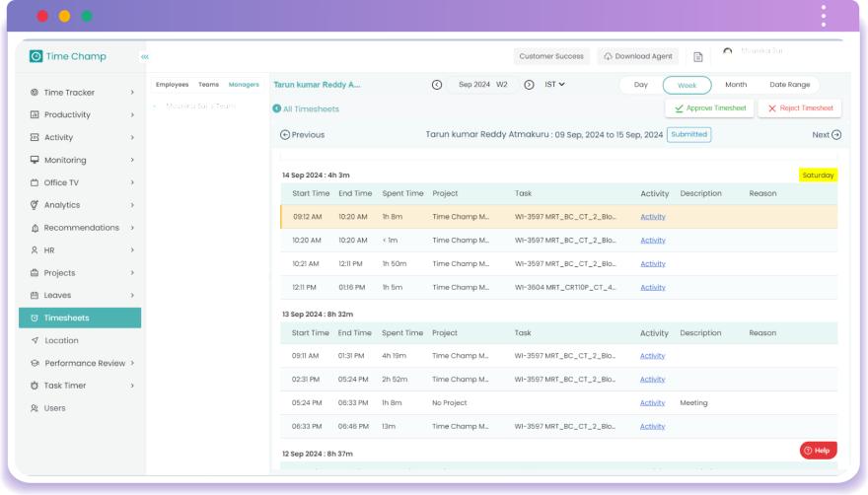This screenshot has height=495, width=868.
Task: Click Approve Timesheet button
Action: pyautogui.click(x=709, y=108)
